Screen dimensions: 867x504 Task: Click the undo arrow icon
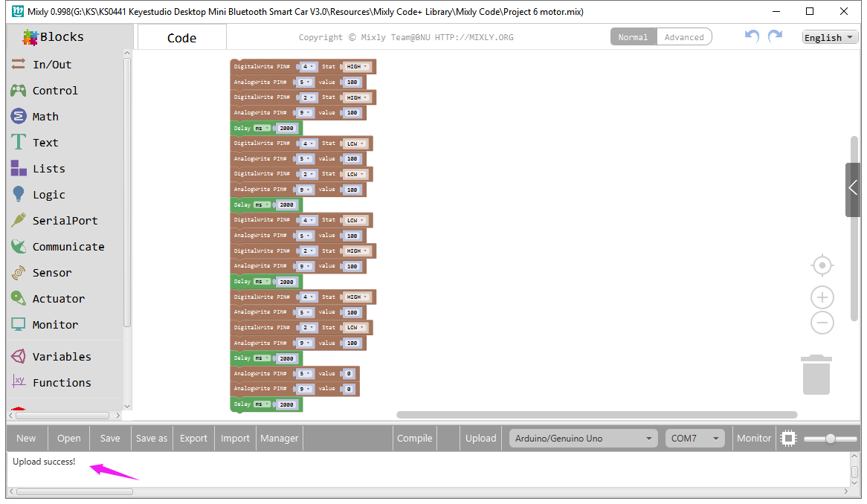tap(752, 36)
